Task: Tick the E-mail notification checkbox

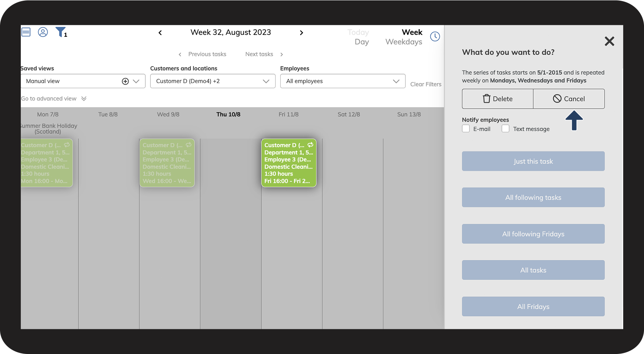Action: [466, 129]
